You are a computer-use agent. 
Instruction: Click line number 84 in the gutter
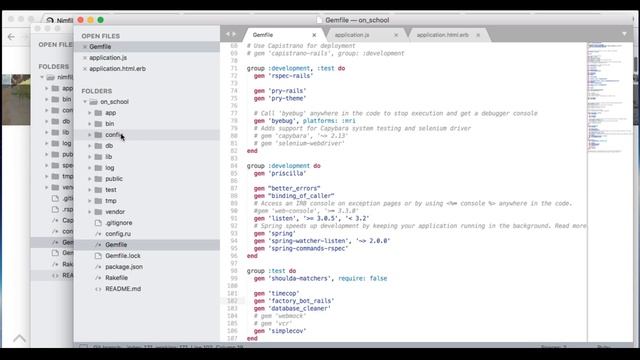click(234, 166)
